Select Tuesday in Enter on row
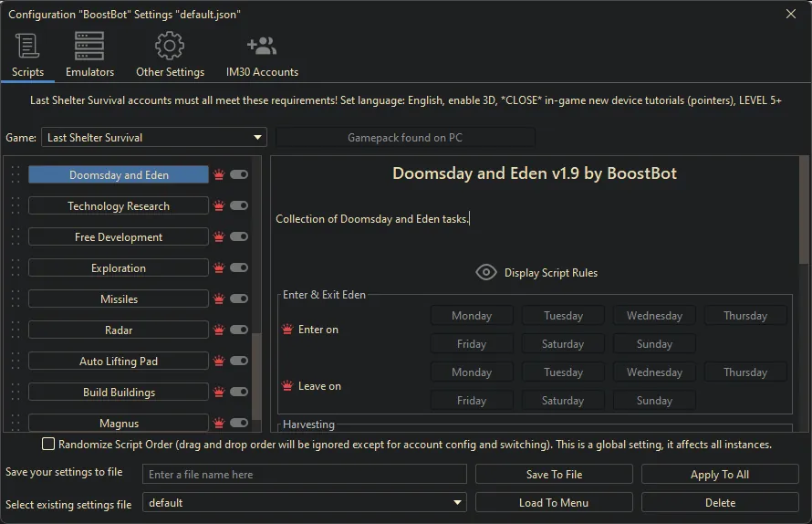This screenshot has height=524, width=812. 563,316
